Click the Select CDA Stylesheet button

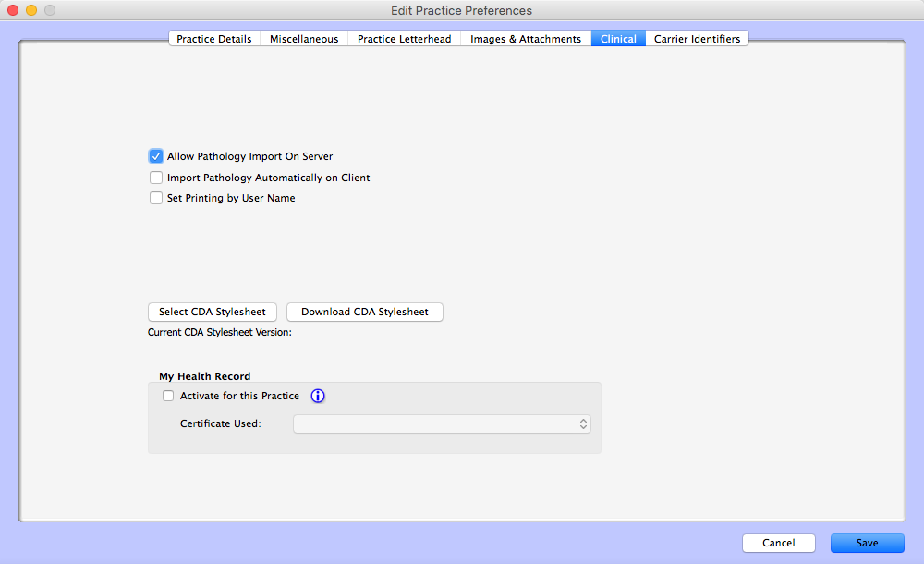pos(212,312)
